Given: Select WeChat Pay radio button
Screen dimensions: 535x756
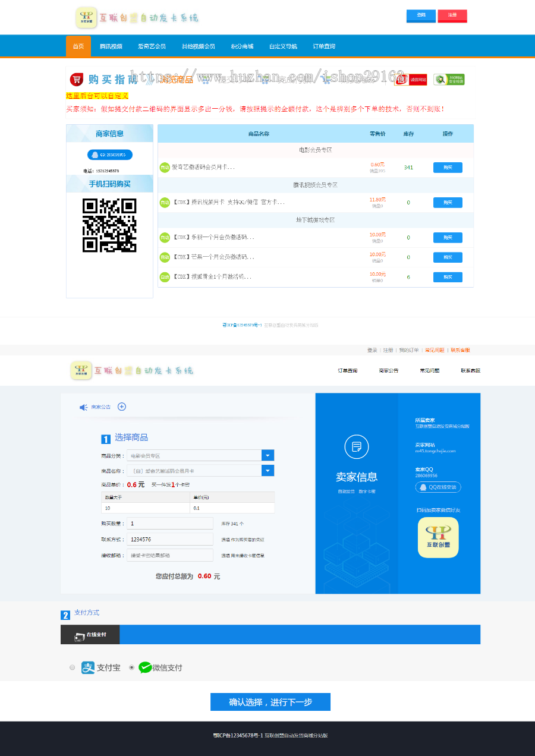Looking at the screenshot, I should [x=132, y=667].
